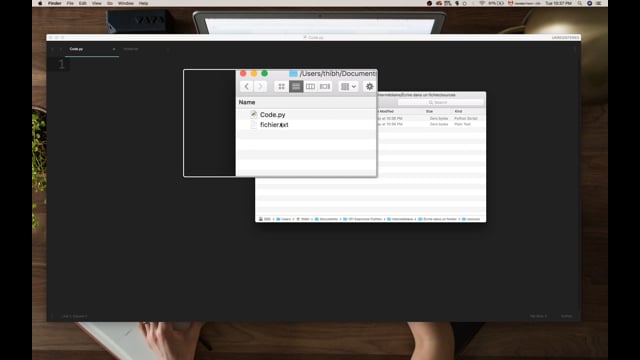The width and height of the screenshot is (640, 360).
Task: Select the Finder list view button
Action: (296, 87)
